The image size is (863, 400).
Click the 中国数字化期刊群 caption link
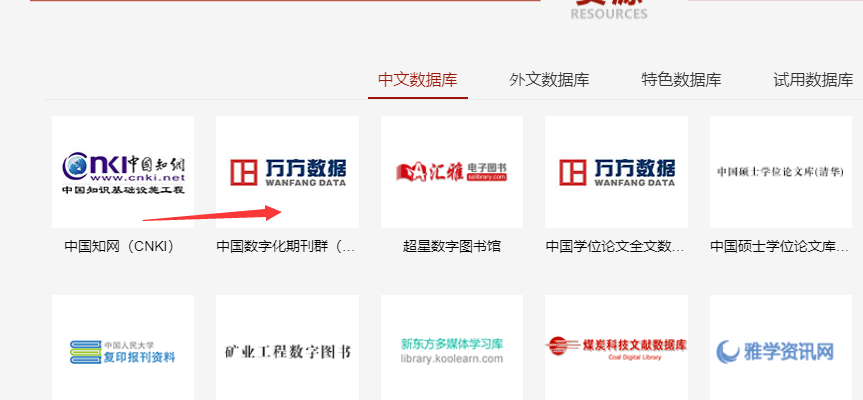click(287, 246)
